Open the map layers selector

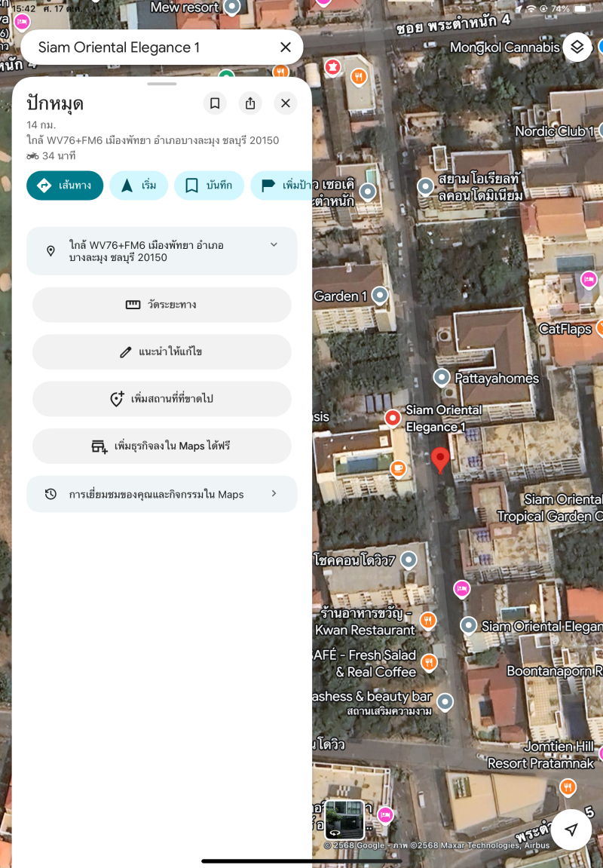click(x=577, y=48)
